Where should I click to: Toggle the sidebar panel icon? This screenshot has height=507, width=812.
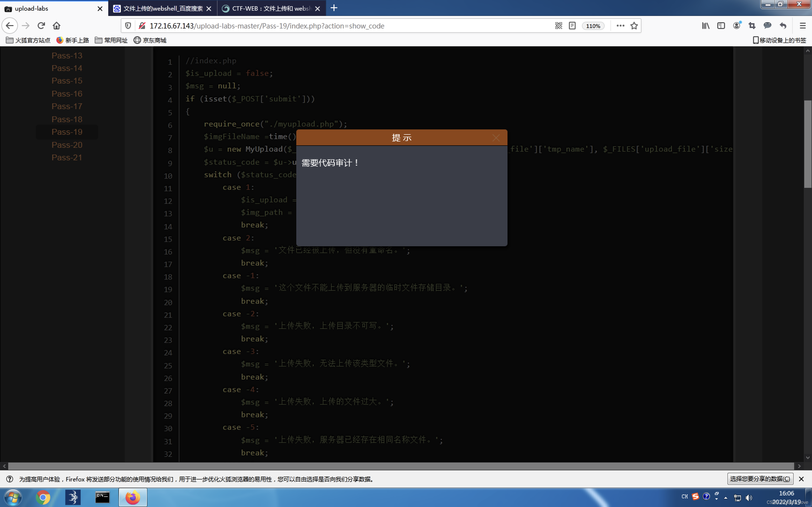(721, 26)
